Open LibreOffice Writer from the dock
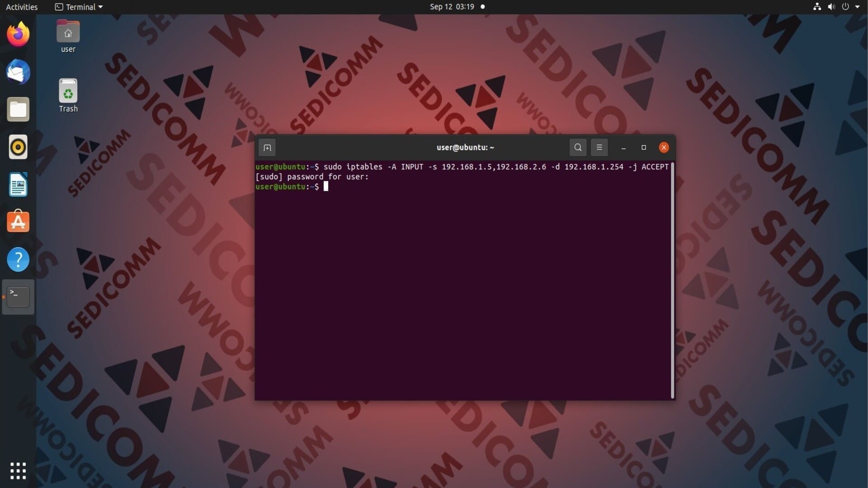Viewport: 868px width, 488px height. coord(18,184)
